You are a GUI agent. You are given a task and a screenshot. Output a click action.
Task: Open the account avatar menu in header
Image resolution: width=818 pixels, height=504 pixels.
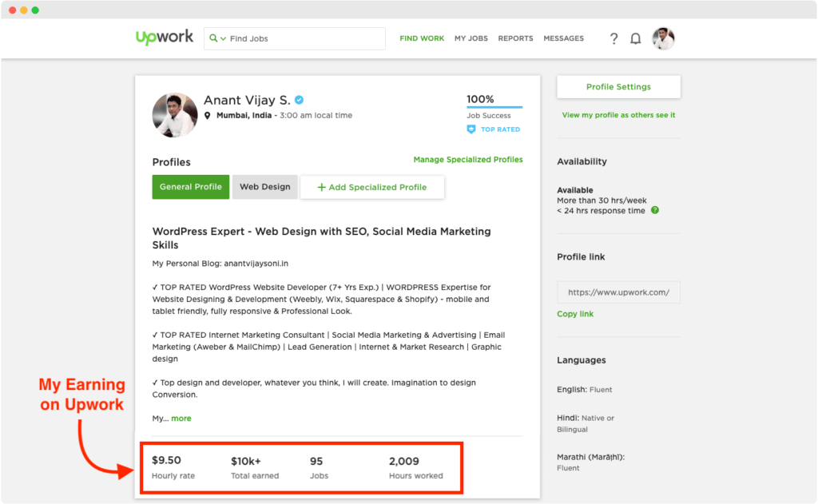pos(663,38)
